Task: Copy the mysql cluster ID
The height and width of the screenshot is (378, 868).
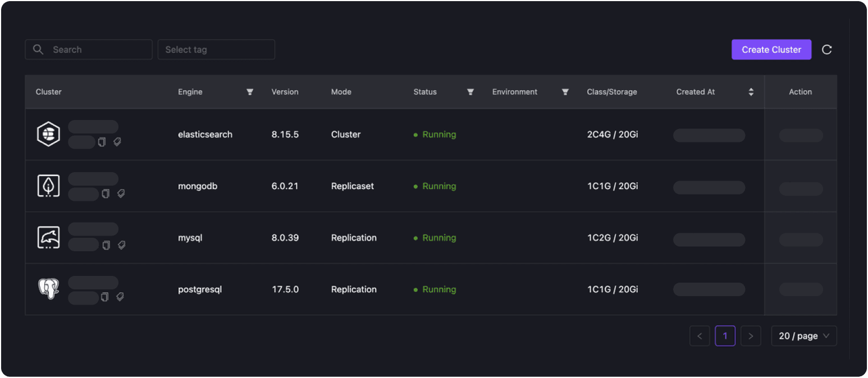Action: [x=106, y=245]
